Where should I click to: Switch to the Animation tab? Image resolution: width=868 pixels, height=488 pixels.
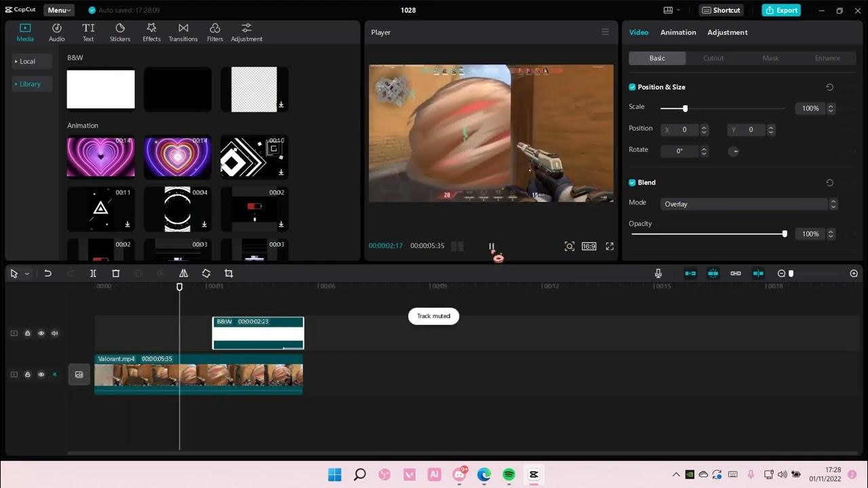point(678,32)
